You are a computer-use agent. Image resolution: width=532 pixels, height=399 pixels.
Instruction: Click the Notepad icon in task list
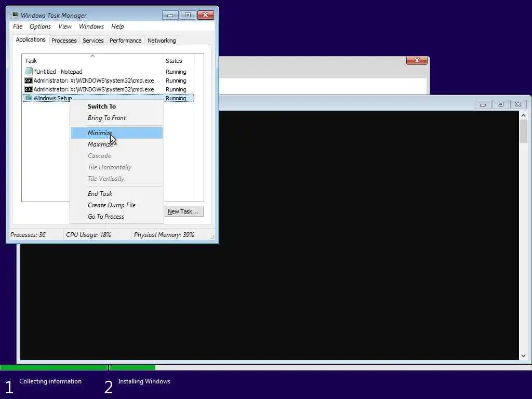[29, 72]
